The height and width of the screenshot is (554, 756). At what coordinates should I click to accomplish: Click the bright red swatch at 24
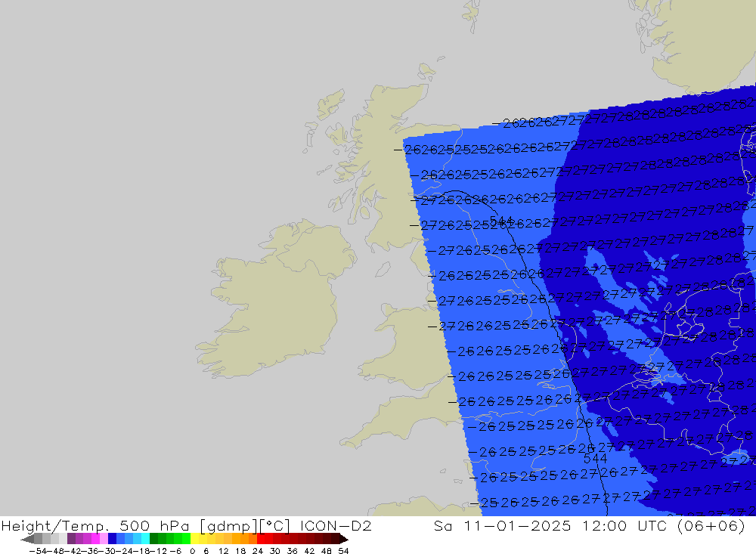point(261,539)
